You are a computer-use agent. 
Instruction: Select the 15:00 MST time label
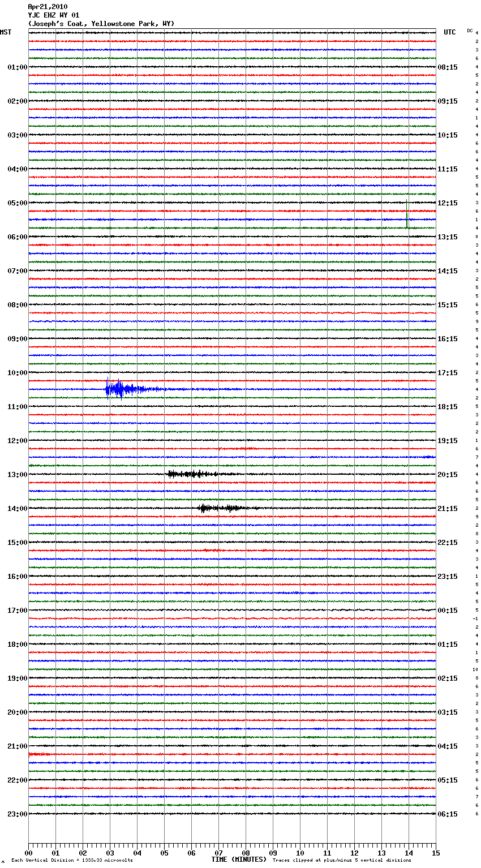coord(18,543)
